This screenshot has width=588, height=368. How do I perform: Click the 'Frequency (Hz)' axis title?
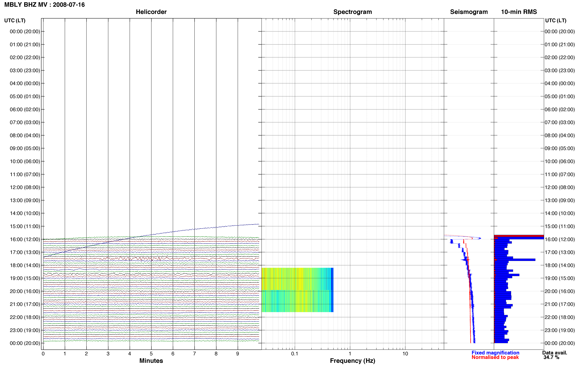[x=352, y=361]
